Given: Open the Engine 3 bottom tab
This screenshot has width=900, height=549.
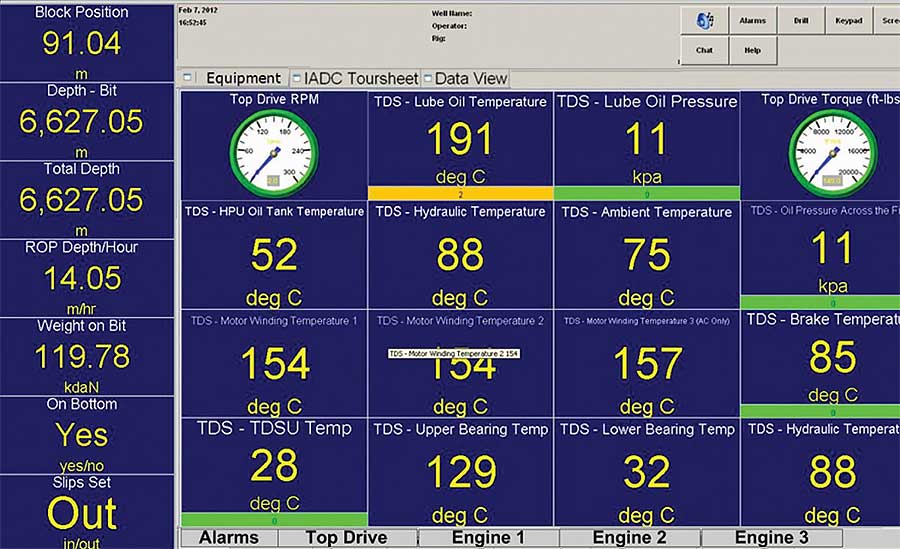Looking at the screenshot, I should [772, 538].
